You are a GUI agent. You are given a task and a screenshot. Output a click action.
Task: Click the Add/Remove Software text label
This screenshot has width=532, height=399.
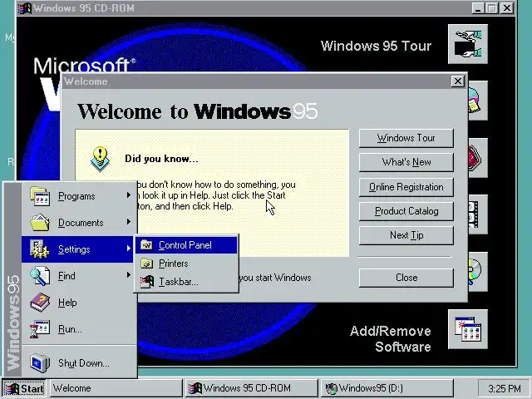[390, 338]
